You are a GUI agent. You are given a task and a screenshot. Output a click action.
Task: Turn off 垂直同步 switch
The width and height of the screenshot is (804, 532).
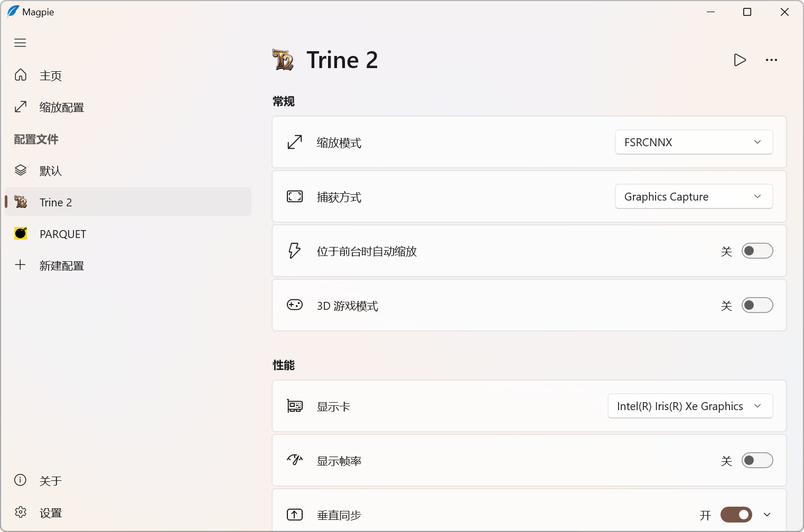tap(736, 515)
